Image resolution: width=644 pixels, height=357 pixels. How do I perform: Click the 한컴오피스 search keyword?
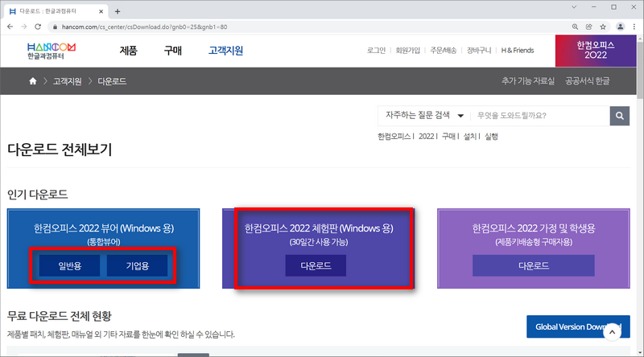(x=394, y=136)
